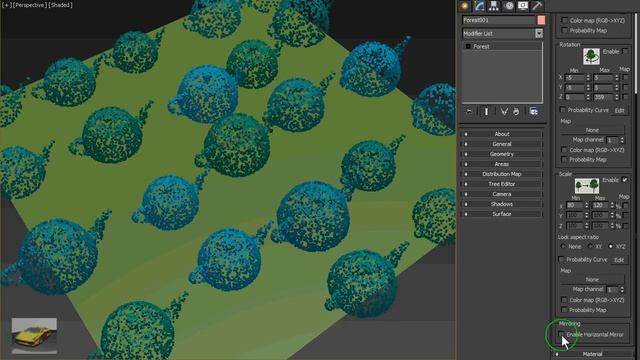Viewport: 640px width, 360px height.
Task: Tick Enable Horizontal Mirror checkbox
Action: click(561, 334)
